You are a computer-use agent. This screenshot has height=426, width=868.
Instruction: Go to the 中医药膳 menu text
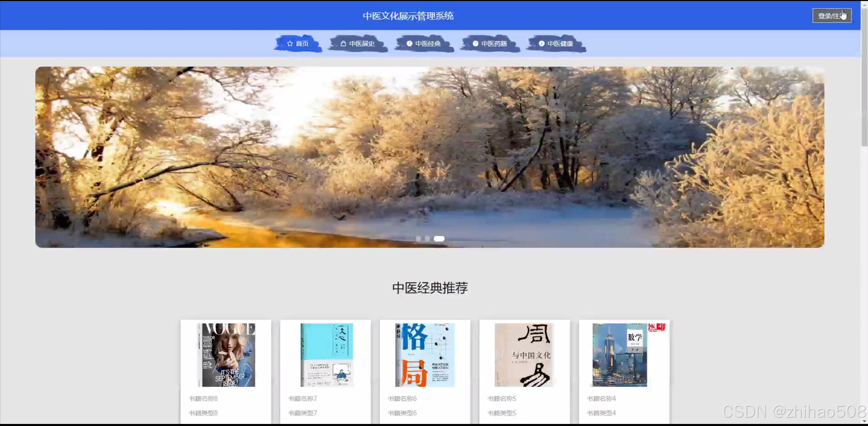[494, 43]
